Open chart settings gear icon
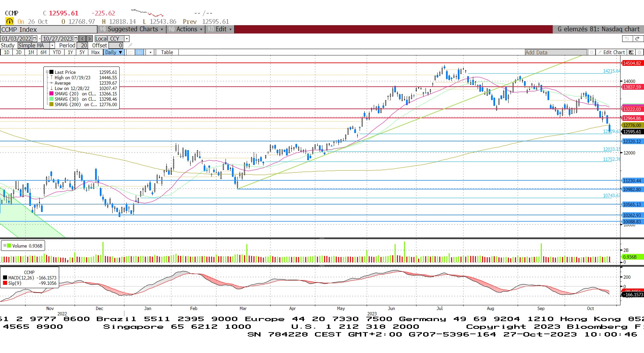 click(640, 52)
